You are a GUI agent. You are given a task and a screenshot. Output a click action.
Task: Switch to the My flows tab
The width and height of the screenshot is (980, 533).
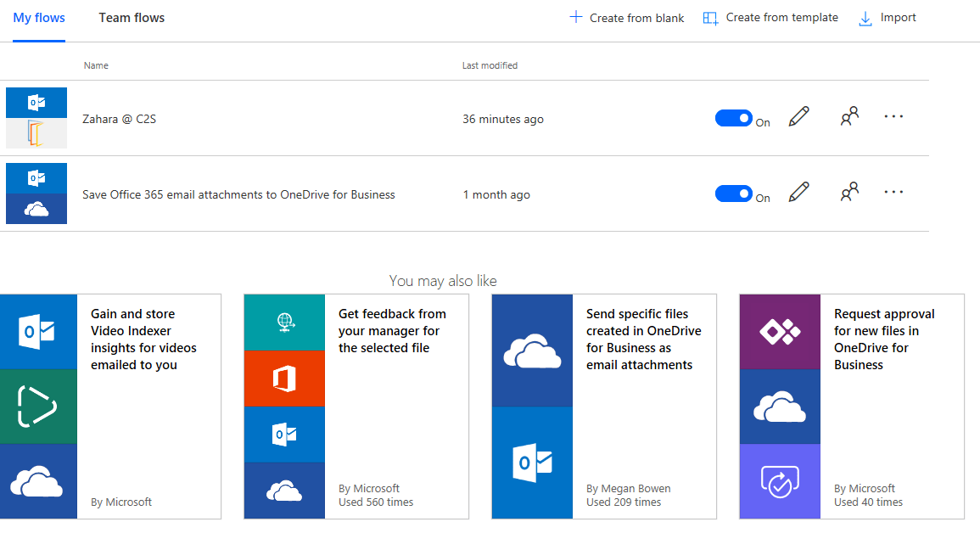click(x=39, y=18)
